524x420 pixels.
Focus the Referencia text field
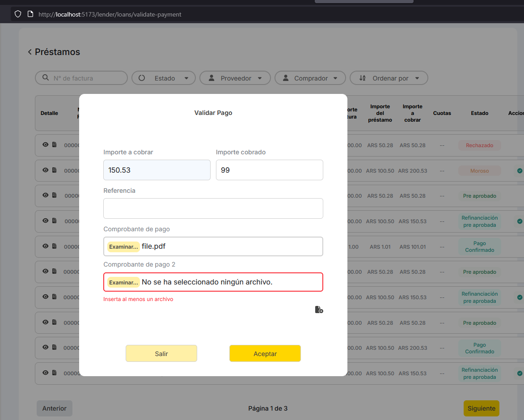pyautogui.click(x=213, y=208)
